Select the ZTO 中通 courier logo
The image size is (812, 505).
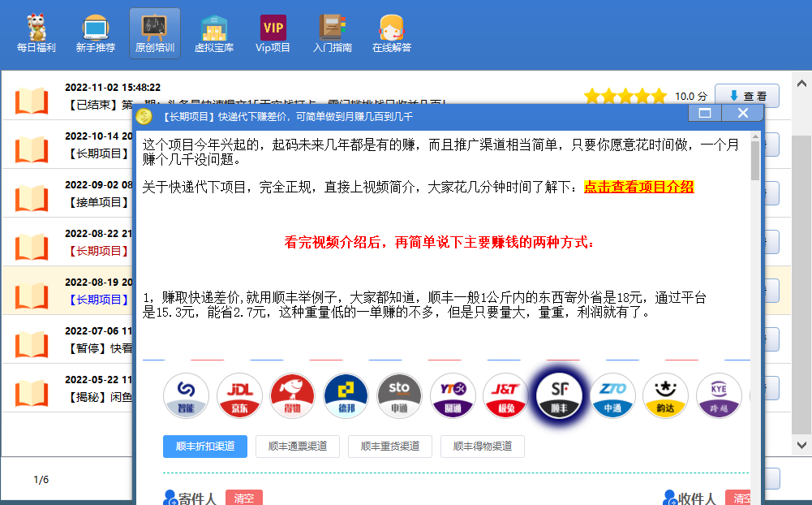click(x=612, y=395)
